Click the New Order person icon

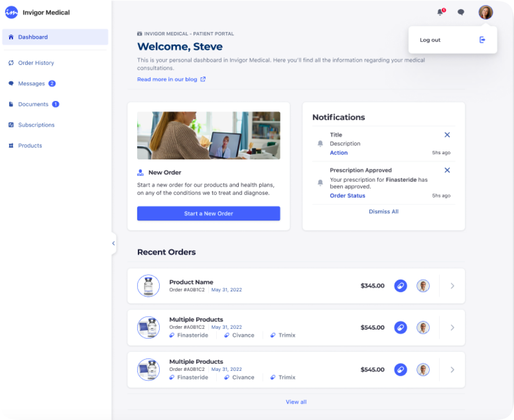(140, 173)
